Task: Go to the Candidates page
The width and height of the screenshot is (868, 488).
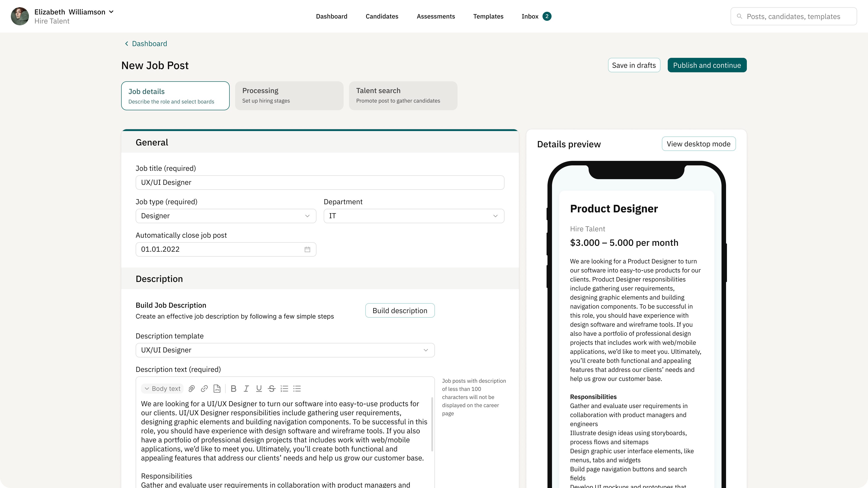Action: click(x=382, y=16)
